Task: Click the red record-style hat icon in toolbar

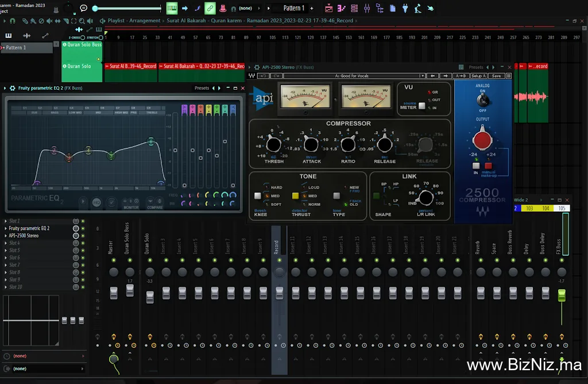Action: (x=223, y=8)
